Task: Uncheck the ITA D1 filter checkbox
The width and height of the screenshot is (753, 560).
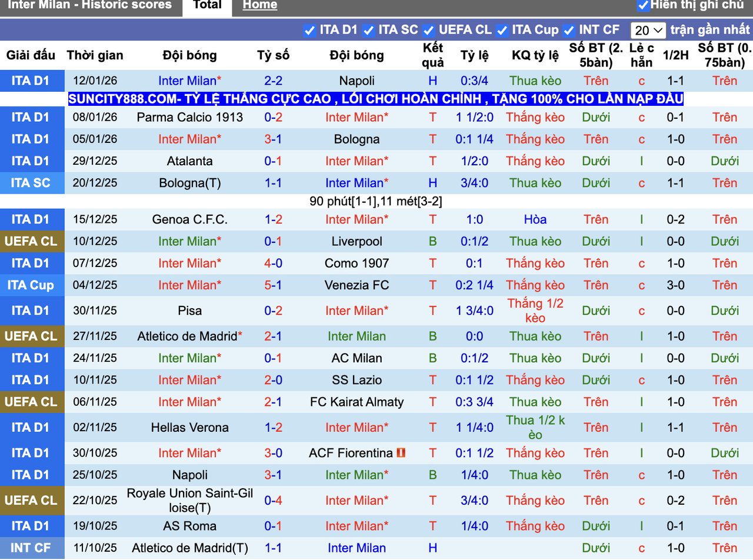Action: (310, 31)
